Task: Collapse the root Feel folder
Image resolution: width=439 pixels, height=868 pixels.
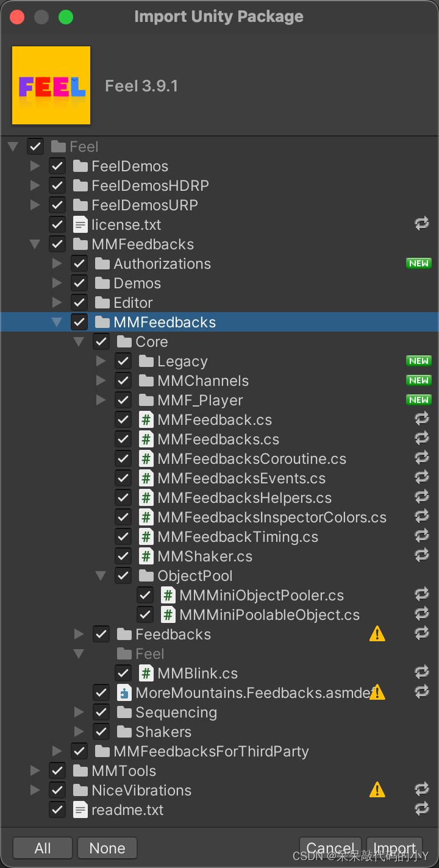Action: 13,147
